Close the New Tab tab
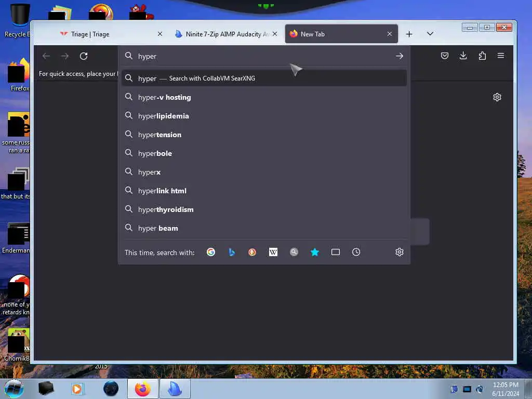Screen dimensions: 532x399 [390, 34]
